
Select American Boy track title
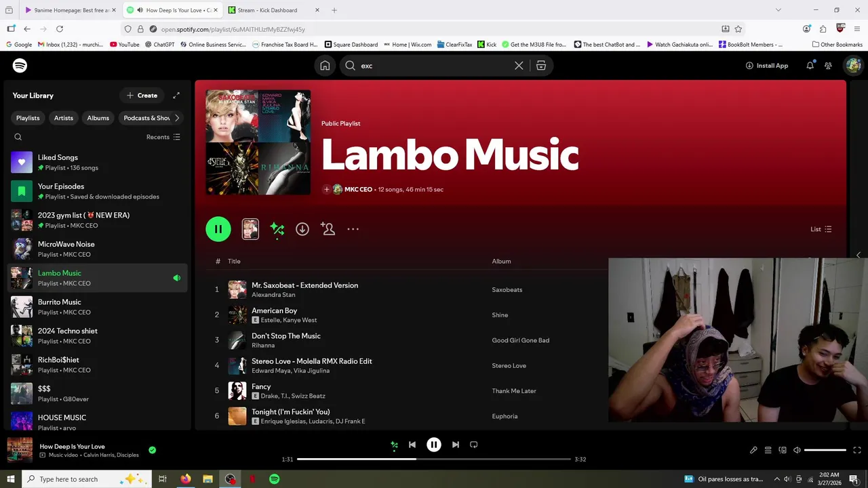click(x=275, y=310)
